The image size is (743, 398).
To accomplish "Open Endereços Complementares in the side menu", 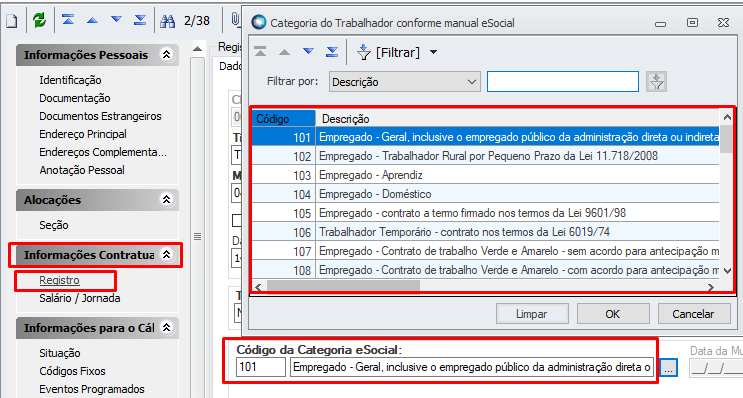I will pos(103,152).
